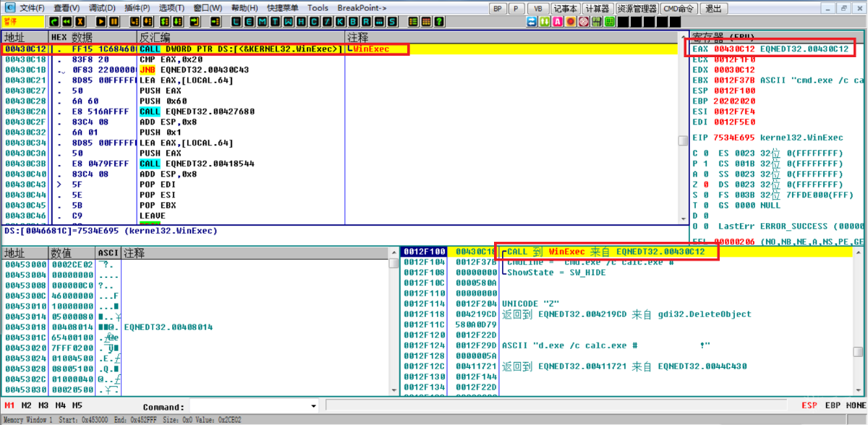Viewport: 868px width, 425px height.
Task: Pause execution with the pause icon
Action: click(114, 22)
